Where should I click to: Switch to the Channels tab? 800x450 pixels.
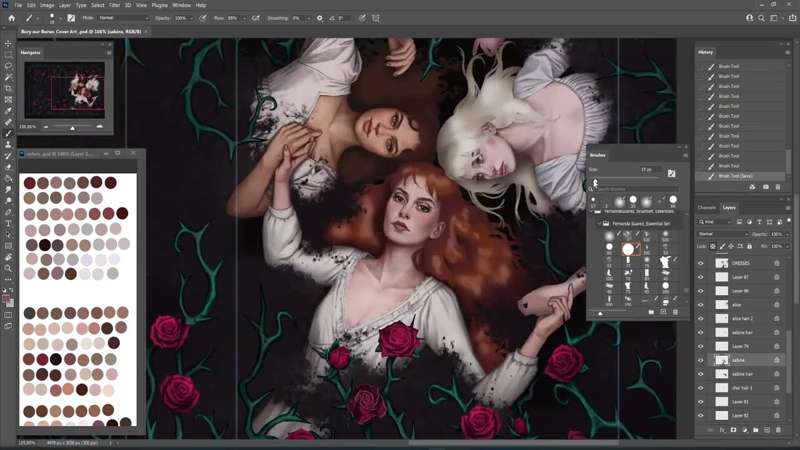(707, 207)
